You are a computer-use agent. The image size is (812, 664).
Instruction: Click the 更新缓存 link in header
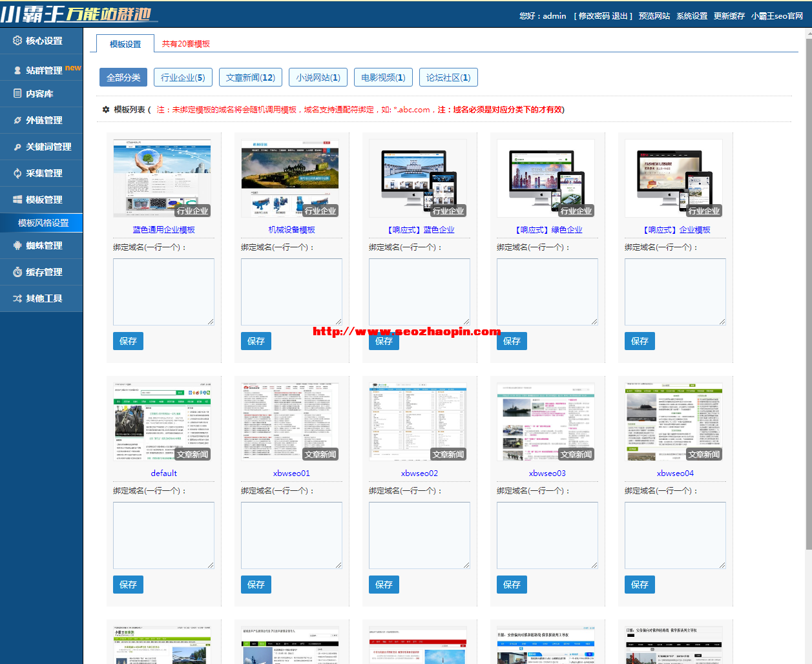pyautogui.click(x=729, y=16)
